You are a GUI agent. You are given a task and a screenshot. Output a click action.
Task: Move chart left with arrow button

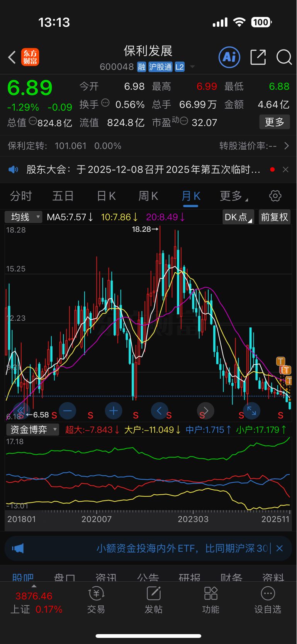click(x=160, y=410)
